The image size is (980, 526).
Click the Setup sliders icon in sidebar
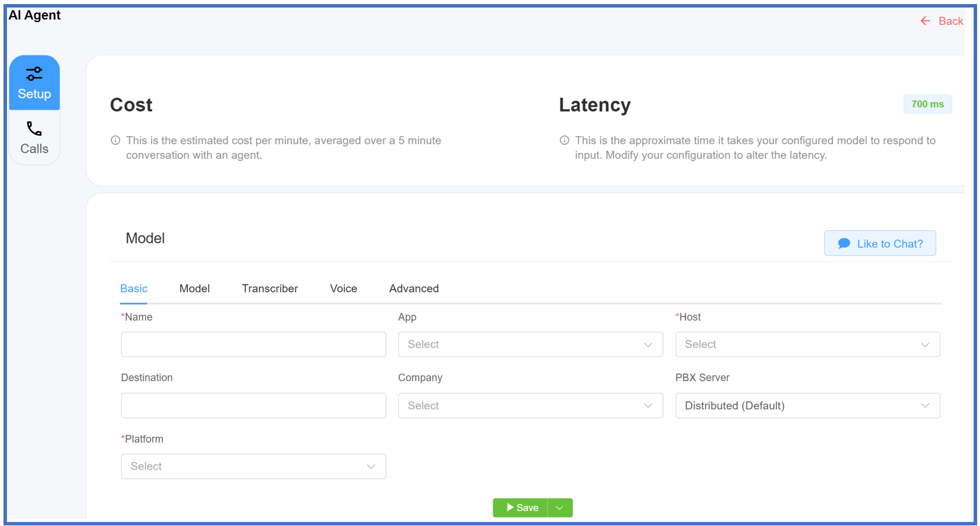pos(34,74)
